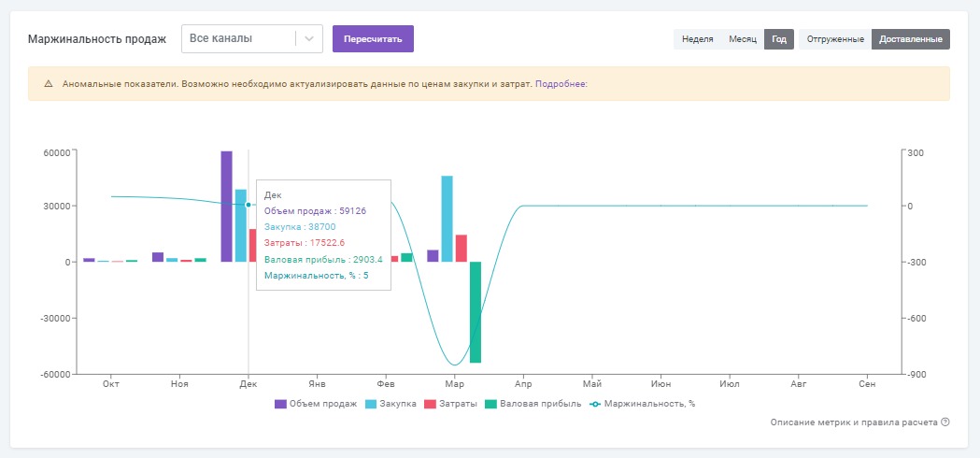Show 'Доставленные' orders data

coord(910,39)
